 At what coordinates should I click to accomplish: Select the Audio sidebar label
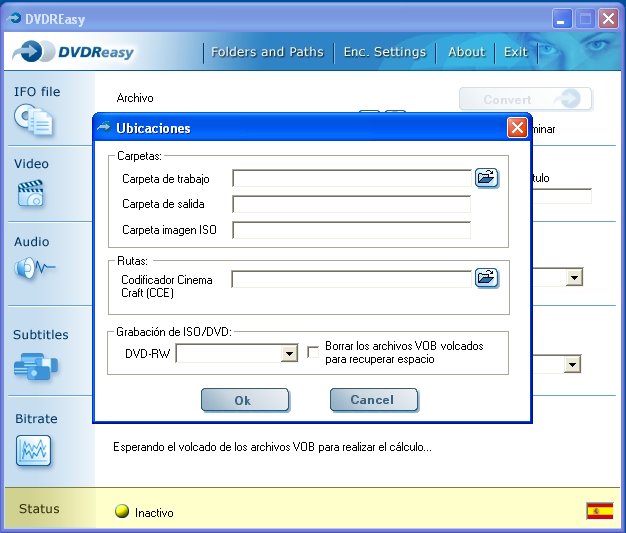(x=32, y=242)
